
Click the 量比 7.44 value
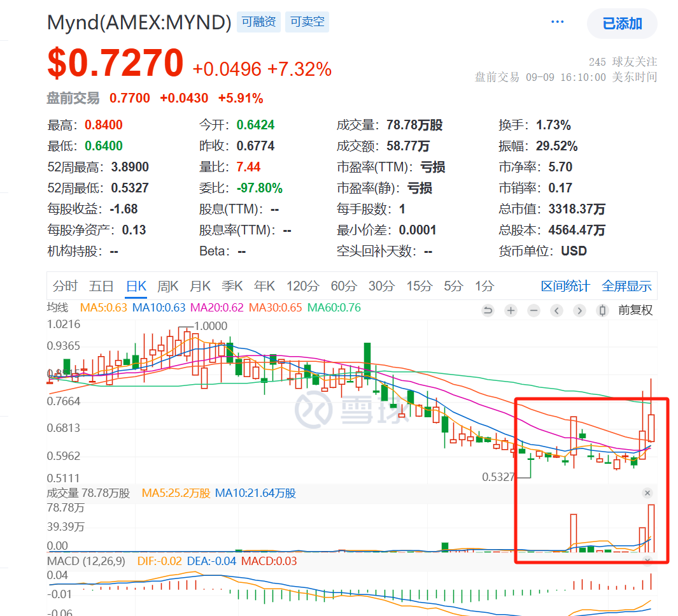click(249, 167)
